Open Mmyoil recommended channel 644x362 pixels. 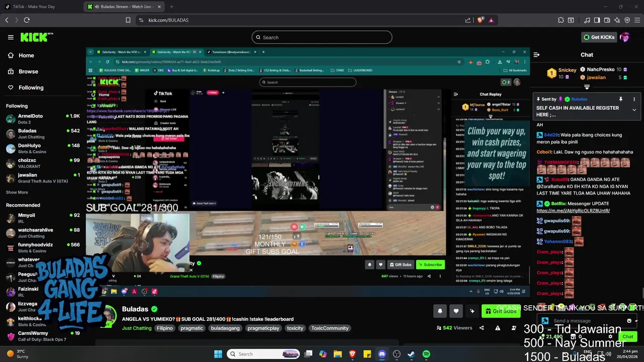tap(43, 218)
